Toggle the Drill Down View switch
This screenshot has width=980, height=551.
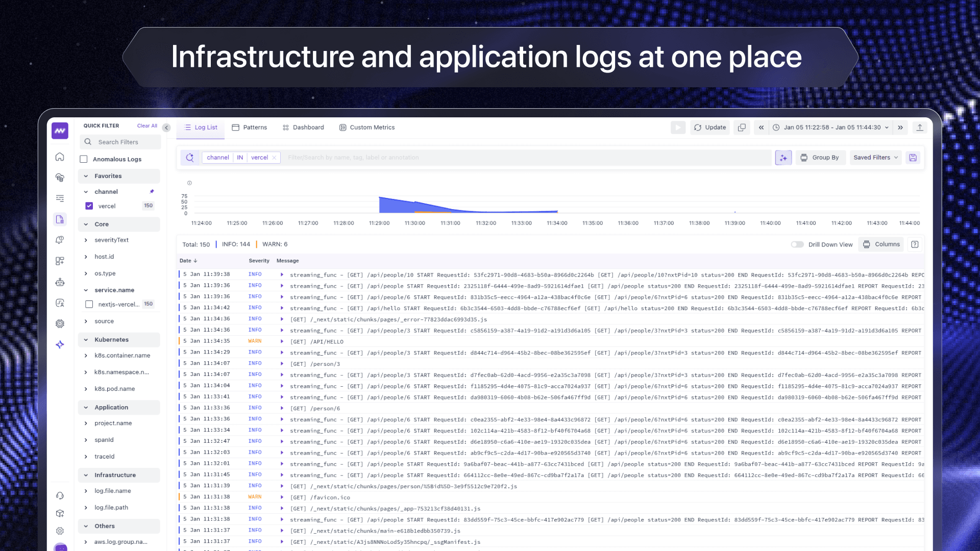click(x=797, y=244)
